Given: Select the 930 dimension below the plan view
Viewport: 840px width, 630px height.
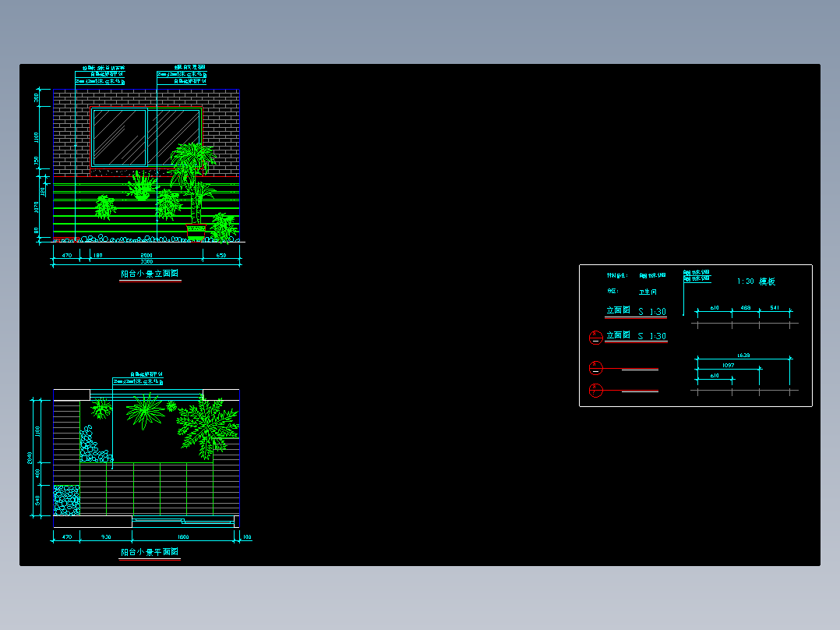Looking at the screenshot, I should click(106, 536).
